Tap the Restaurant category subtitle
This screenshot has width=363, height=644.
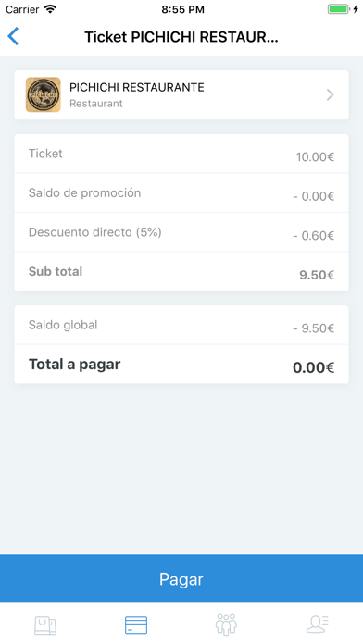pos(95,104)
